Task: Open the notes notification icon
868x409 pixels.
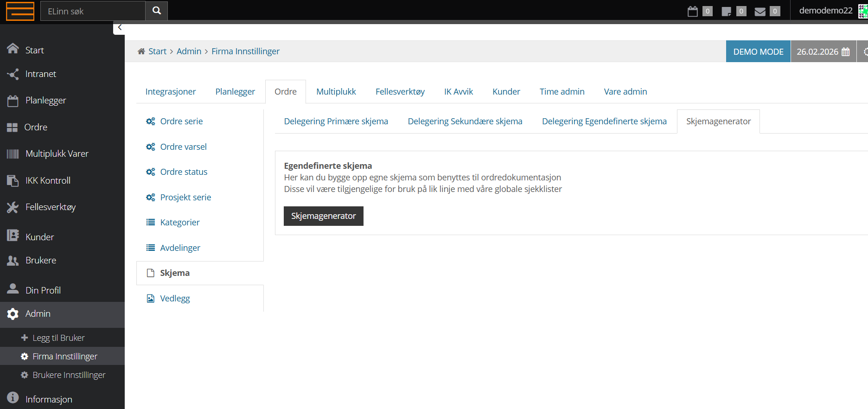Action: click(x=726, y=11)
